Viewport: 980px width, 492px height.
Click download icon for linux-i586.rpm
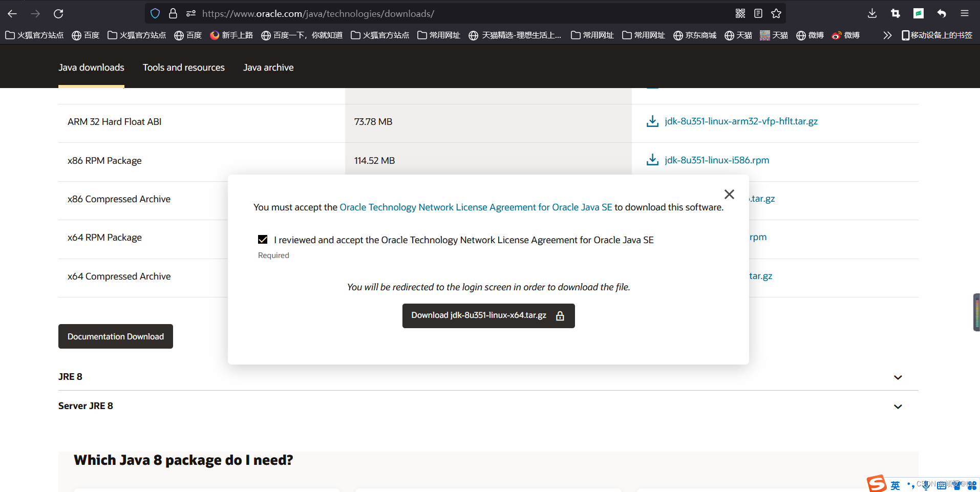point(652,160)
